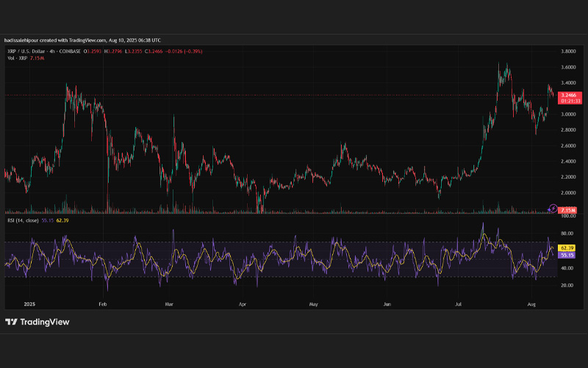Image resolution: width=588 pixels, height=368 pixels.
Task: Click the May label on time axis
Action: point(314,304)
